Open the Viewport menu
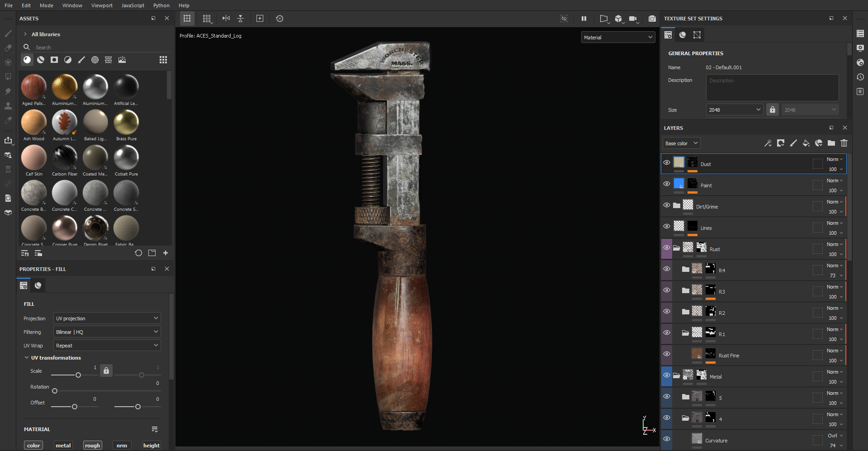868x451 pixels. 102,5
